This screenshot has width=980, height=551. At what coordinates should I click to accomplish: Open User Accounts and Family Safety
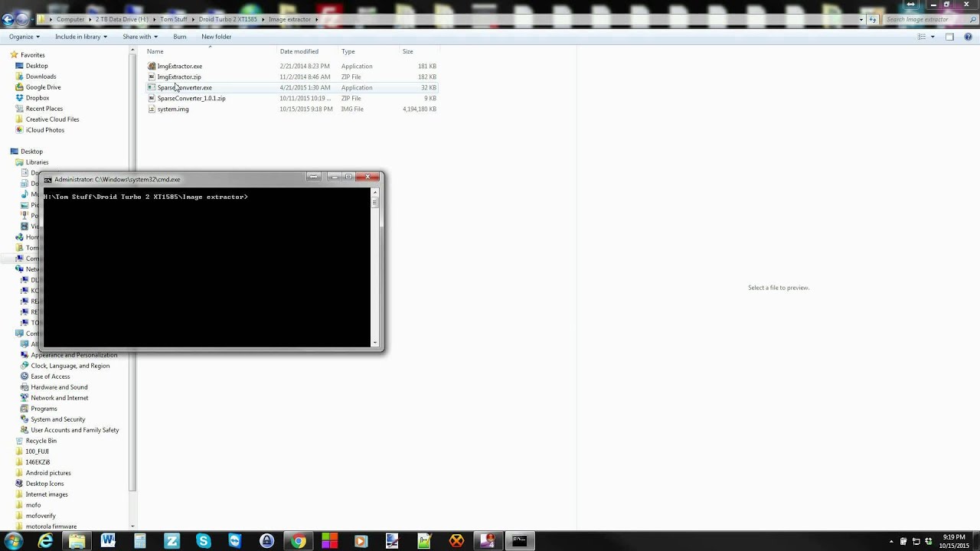click(x=75, y=430)
